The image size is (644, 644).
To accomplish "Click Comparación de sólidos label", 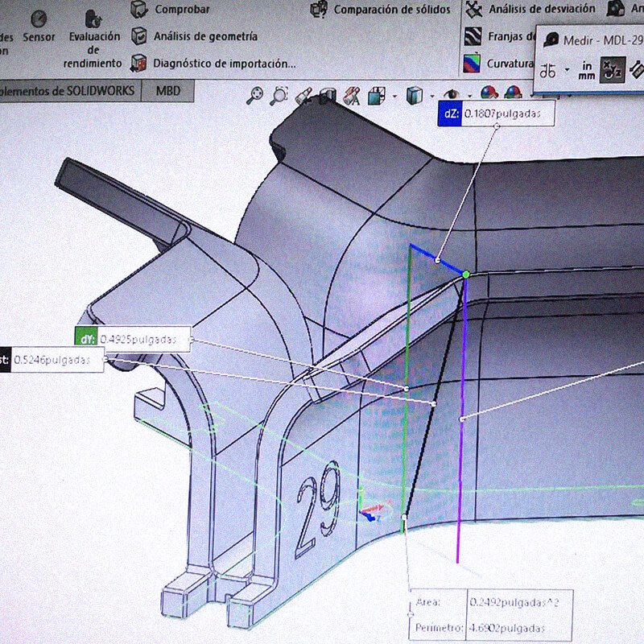I will [392, 10].
